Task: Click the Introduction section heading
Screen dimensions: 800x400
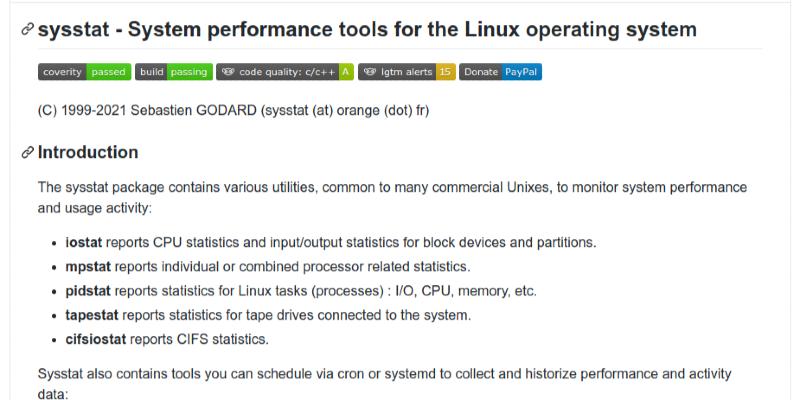Action: [x=88, y=153]
